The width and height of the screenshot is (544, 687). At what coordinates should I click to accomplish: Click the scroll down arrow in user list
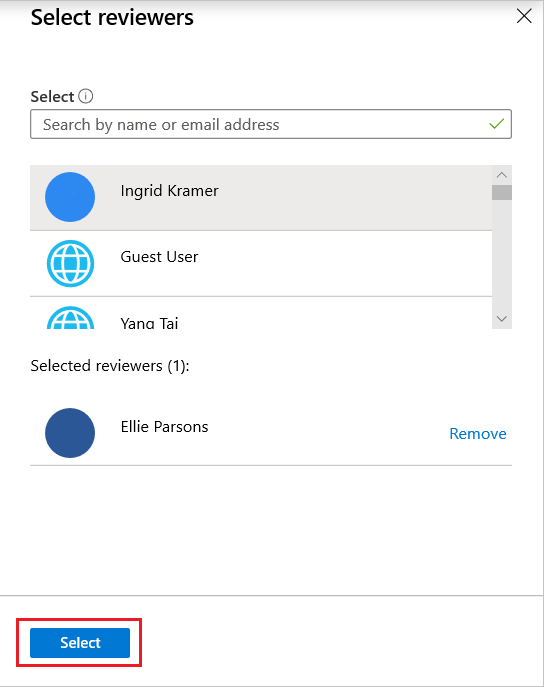[502, 319]
